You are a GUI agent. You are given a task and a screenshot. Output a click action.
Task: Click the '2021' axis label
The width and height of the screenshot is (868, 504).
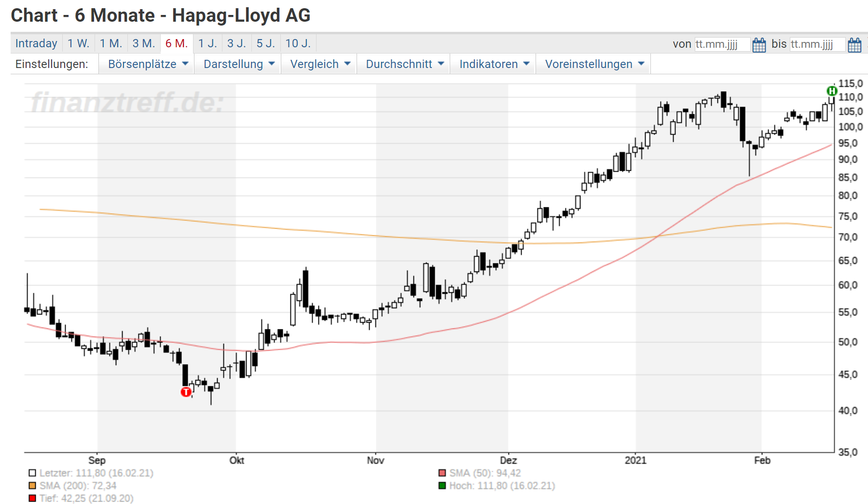[x=635, y=460]
